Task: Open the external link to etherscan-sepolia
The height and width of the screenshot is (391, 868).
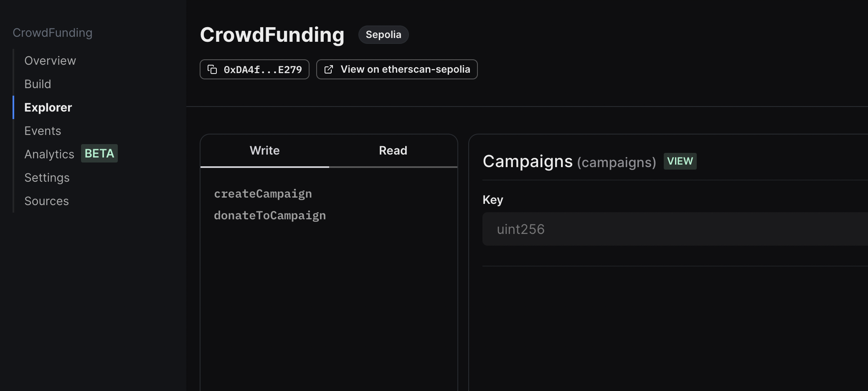Action: pyautogui.click(x=396, y=69)
